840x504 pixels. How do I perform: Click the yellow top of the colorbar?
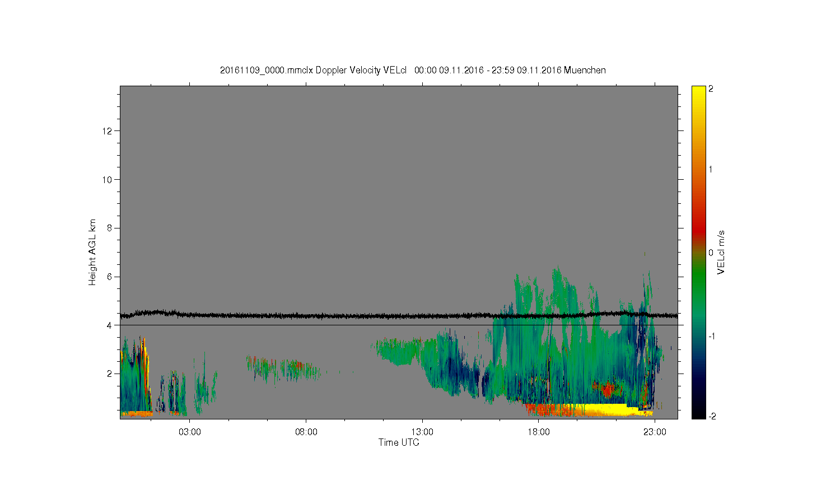point(698,92)
